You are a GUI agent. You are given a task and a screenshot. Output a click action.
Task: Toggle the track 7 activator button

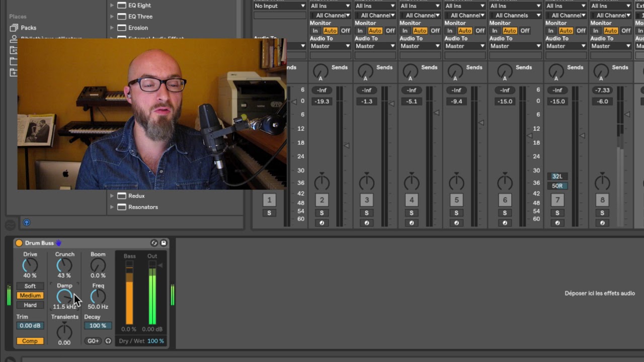(557, 200)
